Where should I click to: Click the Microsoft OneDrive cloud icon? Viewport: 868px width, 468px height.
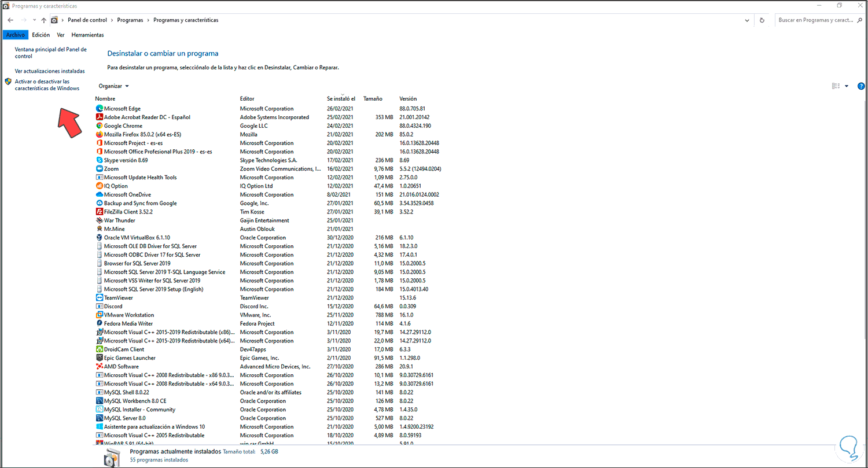pos(100,194)
